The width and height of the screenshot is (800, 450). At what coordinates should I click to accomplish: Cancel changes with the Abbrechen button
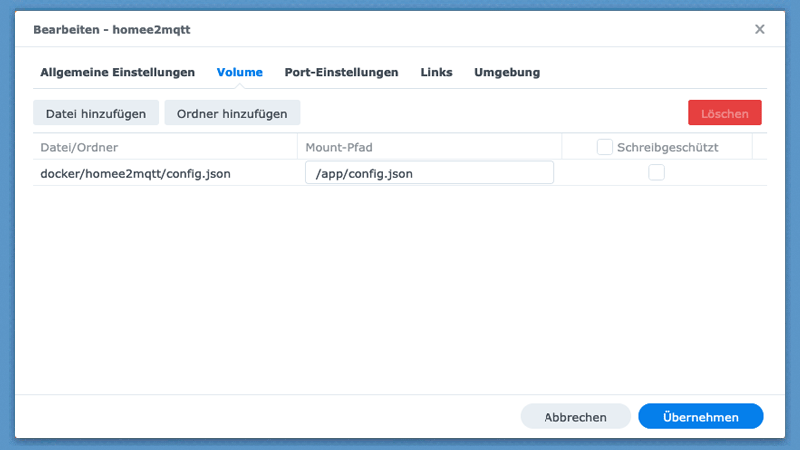[x=575, y=416]
